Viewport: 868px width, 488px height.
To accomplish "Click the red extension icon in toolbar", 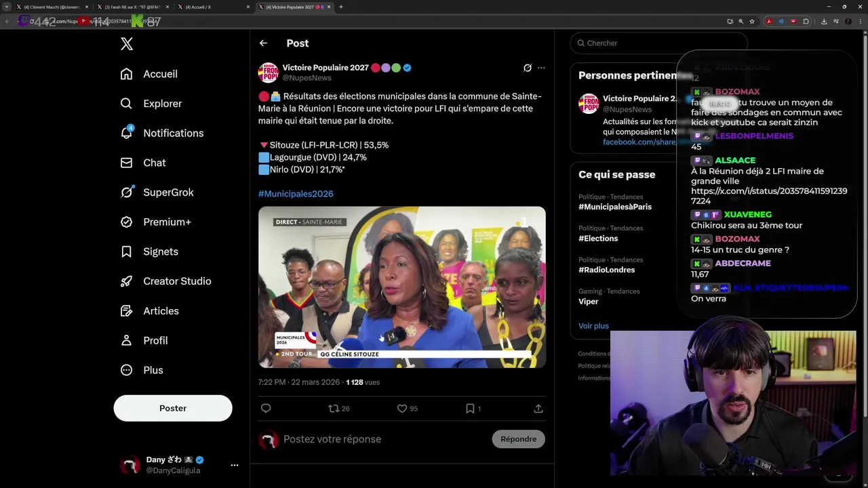I will tap(793, 21).
